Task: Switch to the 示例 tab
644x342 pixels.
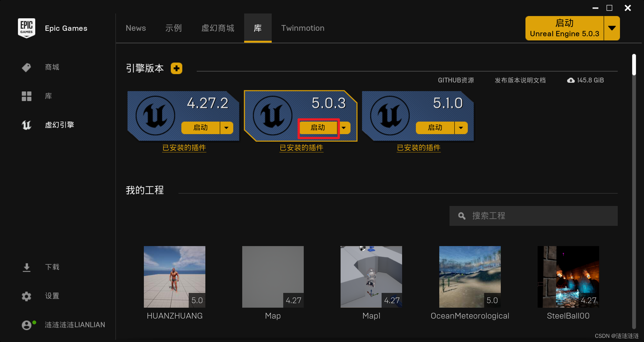Action: 174,28
